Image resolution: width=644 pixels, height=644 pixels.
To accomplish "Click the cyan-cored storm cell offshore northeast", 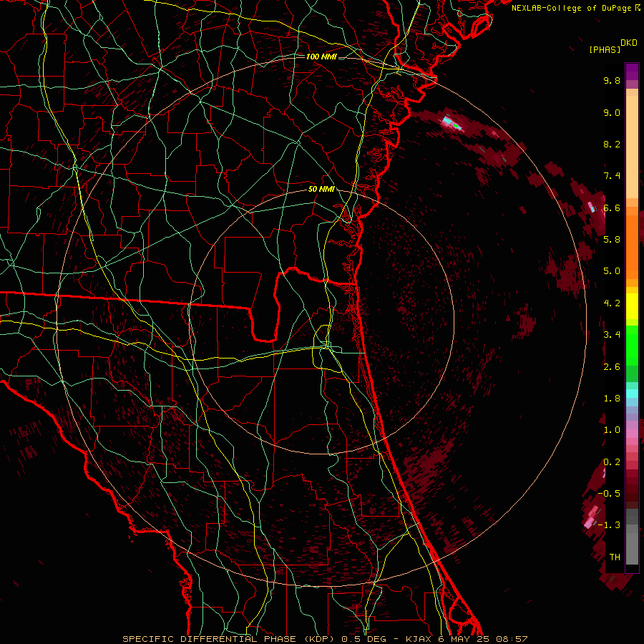I will (x=452, y=123).
